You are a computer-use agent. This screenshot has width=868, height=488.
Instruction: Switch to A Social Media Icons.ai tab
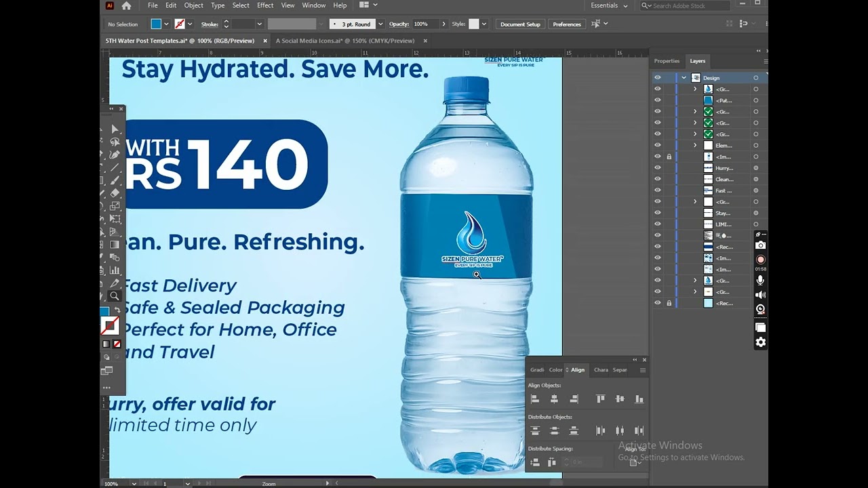pos(344,41)
